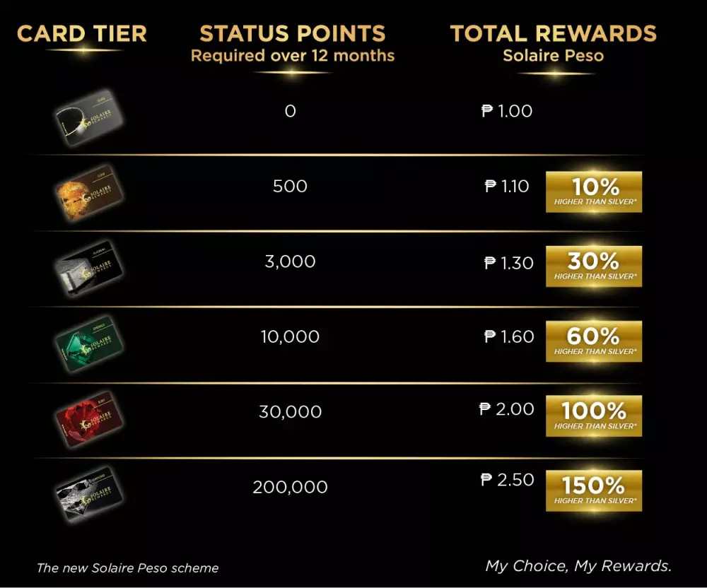Screen dimensions: 707x588
Task: Click the ₱ 1.00 reward amount
Action: (x=507, y=111)
